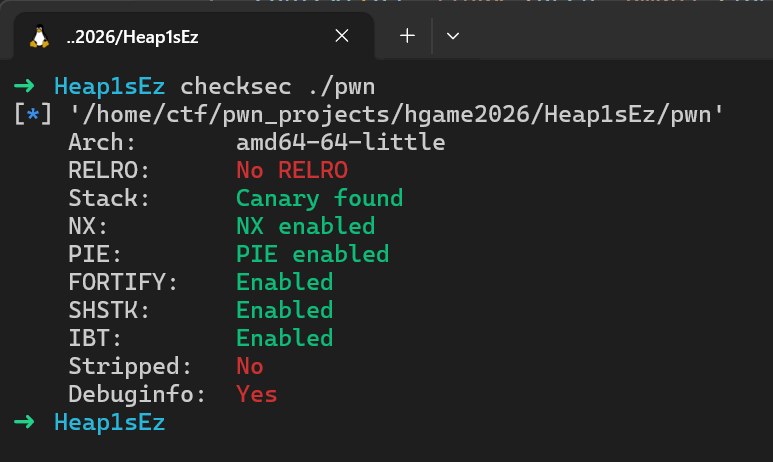Image resolution: width=773 pixels, height=462 pixels.
Task: Click the 'NX enabled' value
Action: [x=305, y=225]
